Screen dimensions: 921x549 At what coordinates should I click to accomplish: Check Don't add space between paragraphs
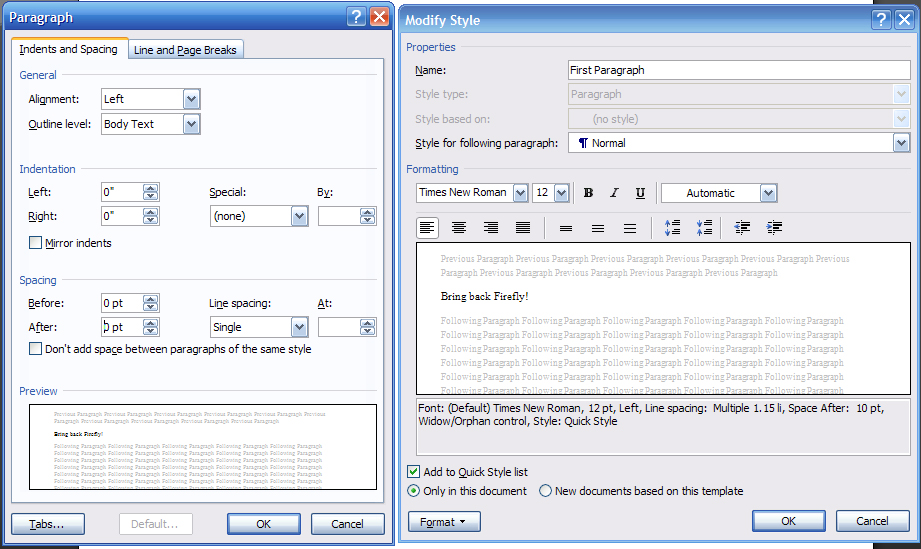tap(36, 349)
